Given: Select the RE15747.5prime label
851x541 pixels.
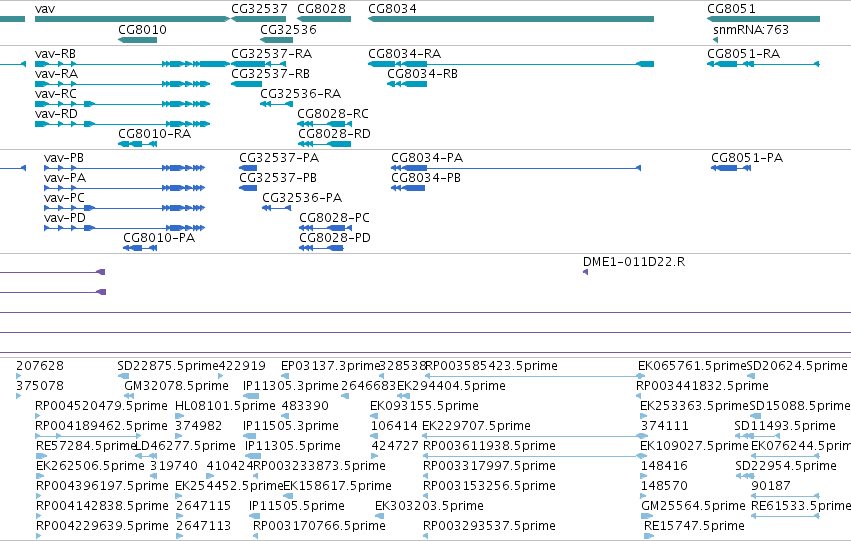Looking at the screenshot, I should [694, 526].
